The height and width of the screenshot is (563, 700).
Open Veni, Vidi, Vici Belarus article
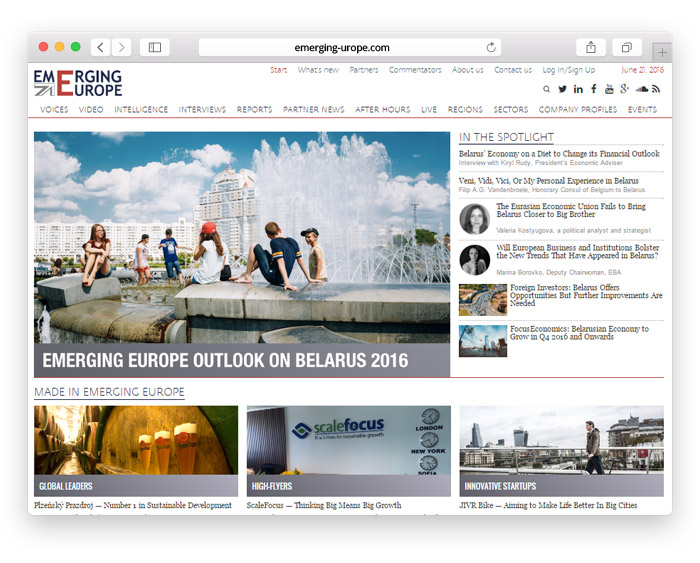pos(549,181)
